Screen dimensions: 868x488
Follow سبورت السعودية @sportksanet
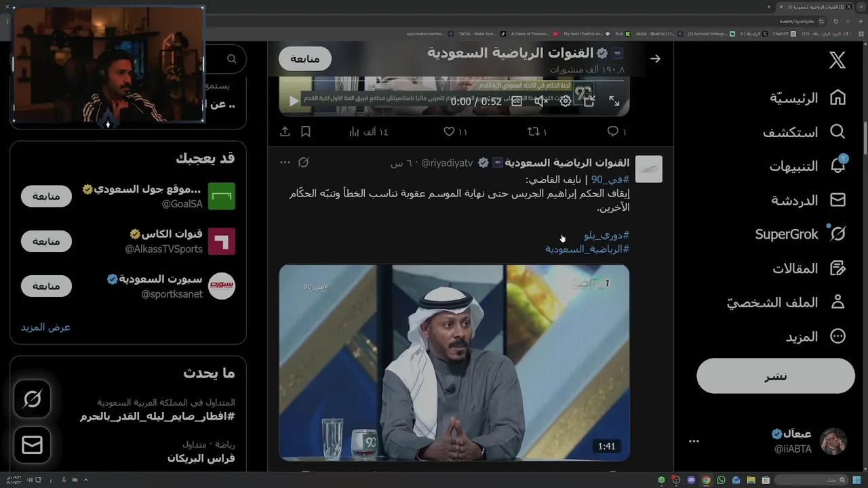click(46, 286)
